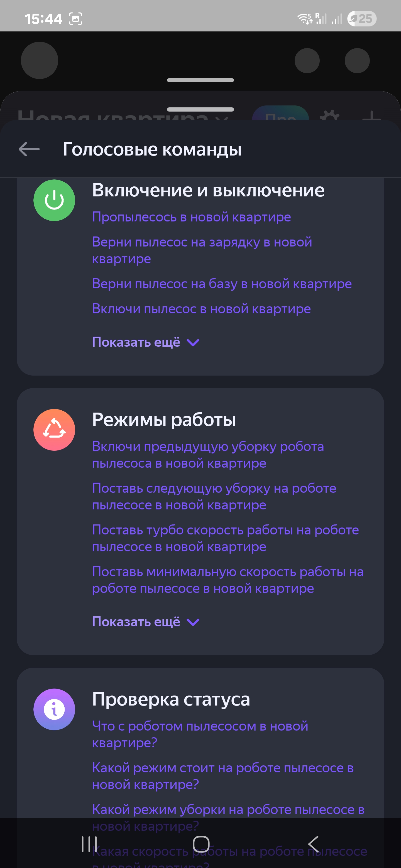Screen dimensions: 401x868
Task: Tap "Что с роботом пылесосом" question
Action: (x=200, y=734)
